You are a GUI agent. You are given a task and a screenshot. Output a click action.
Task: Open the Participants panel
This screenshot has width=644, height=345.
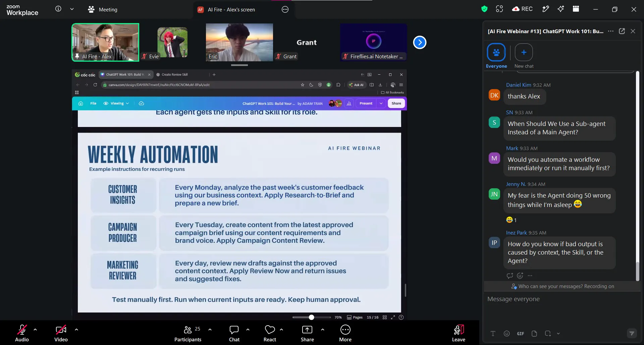click(x=188, y=333)
